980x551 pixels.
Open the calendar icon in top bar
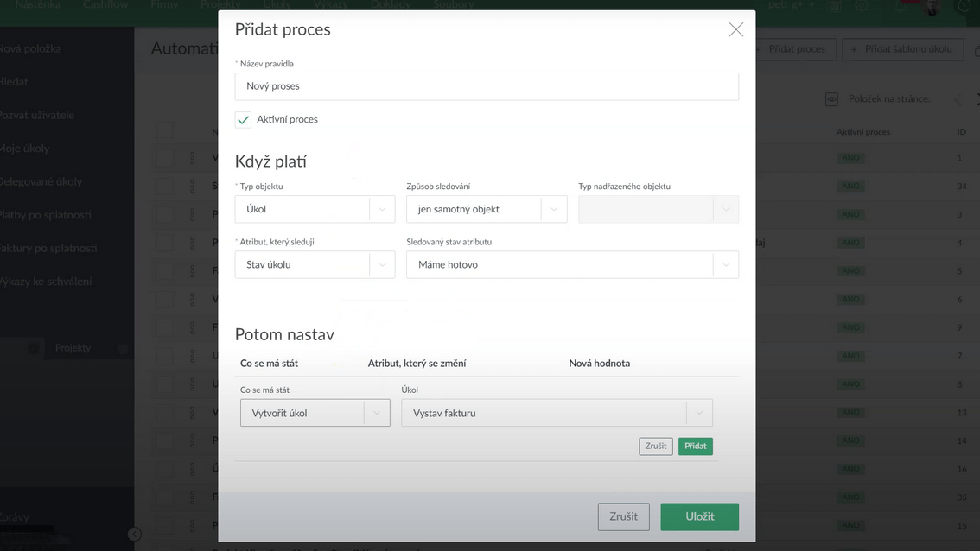coord(834,5)
